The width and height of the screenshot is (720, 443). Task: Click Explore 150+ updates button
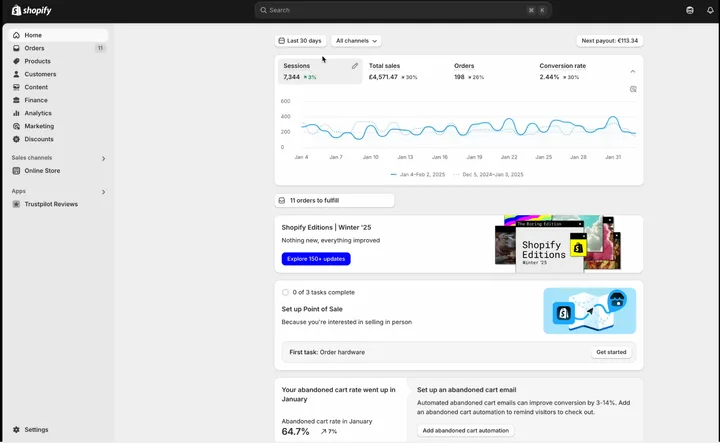coord(316,259)
